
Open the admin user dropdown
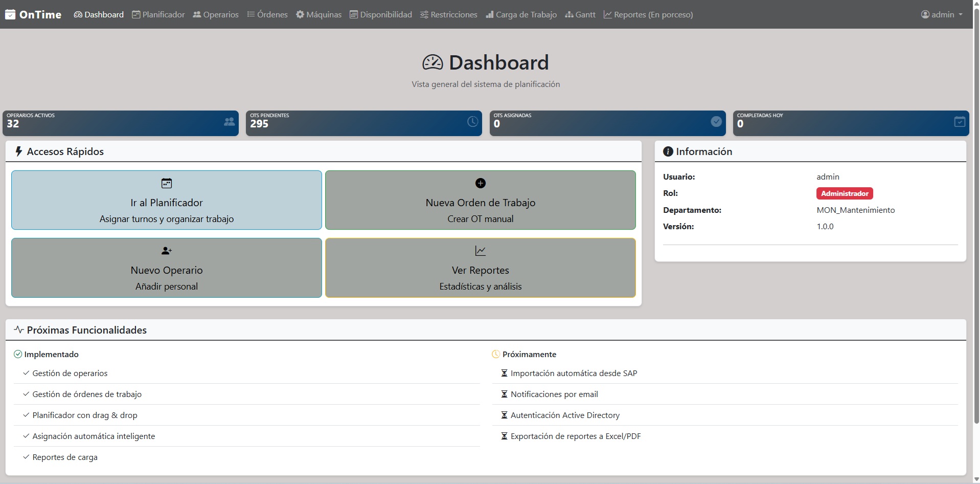941,14
